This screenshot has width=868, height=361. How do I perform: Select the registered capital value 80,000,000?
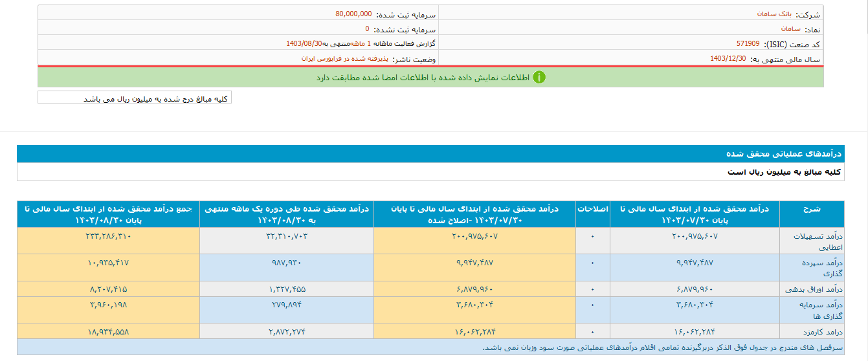point(353,14)
